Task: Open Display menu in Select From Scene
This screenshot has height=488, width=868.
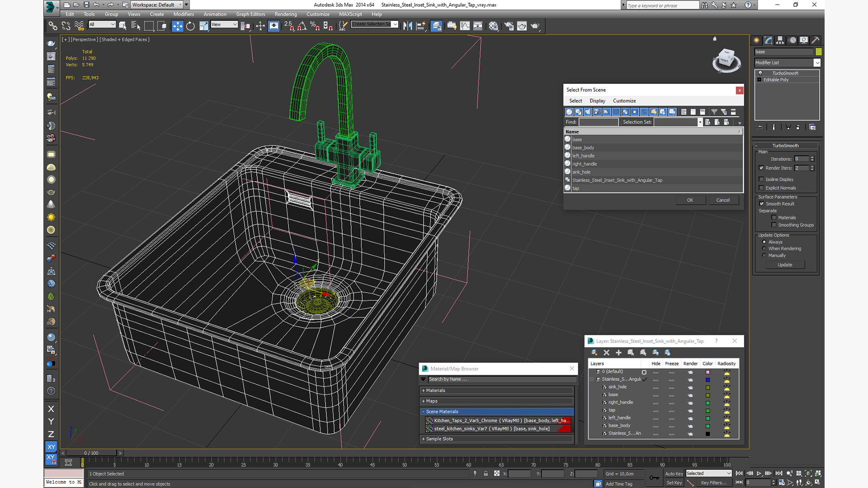Action: click(x=597, y=101)
